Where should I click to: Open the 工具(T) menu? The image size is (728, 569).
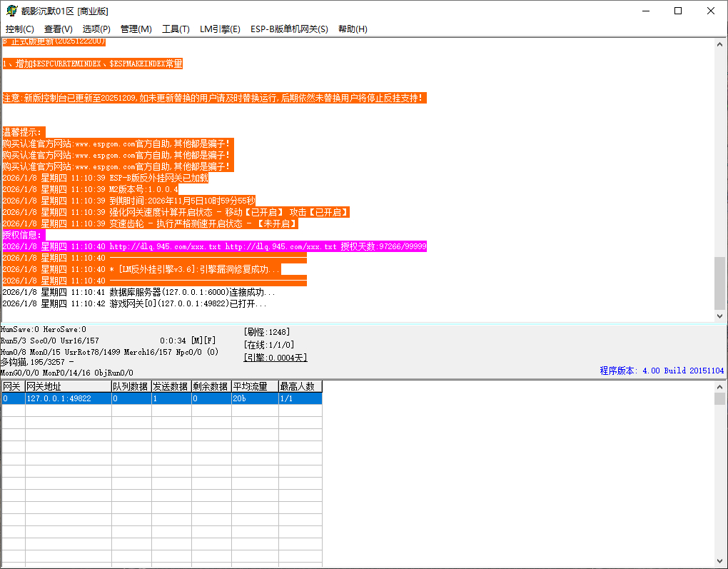pyautogui.click(x=176, y=29)
